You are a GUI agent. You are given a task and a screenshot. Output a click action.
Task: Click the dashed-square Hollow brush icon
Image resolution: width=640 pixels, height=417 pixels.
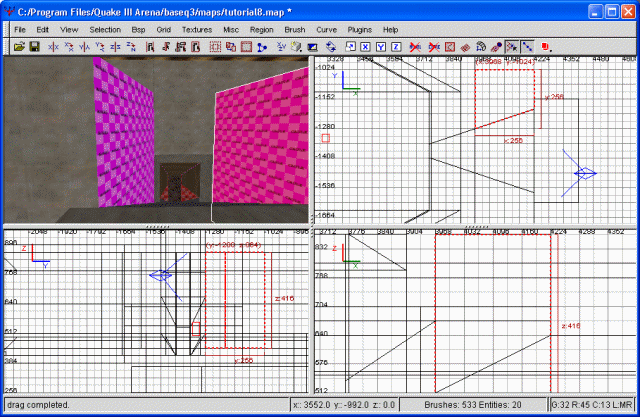tap(215, 47)
